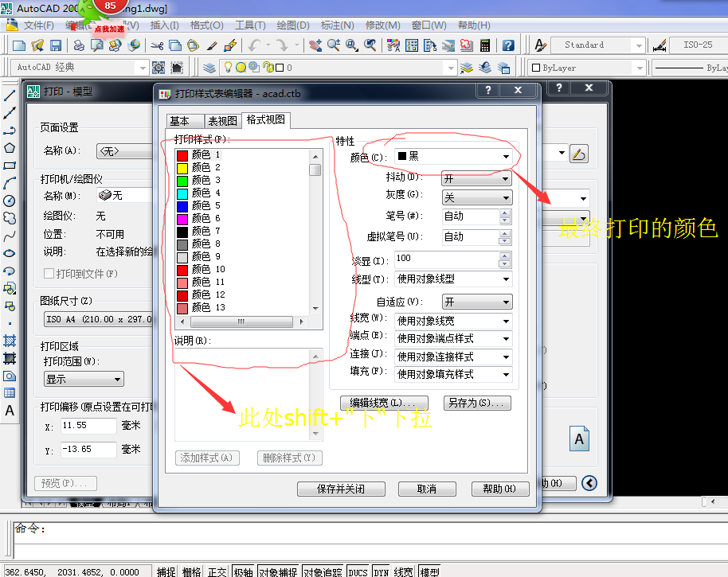This screenshot has width=728, height=577.
Task: Toggle 捕捉 snap mode in status bar
Action: [166, 571]
